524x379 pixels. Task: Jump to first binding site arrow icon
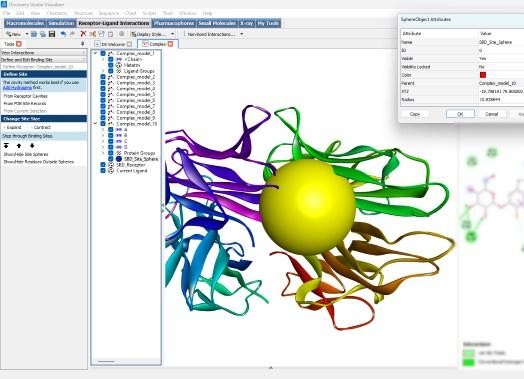pos(6,146)
